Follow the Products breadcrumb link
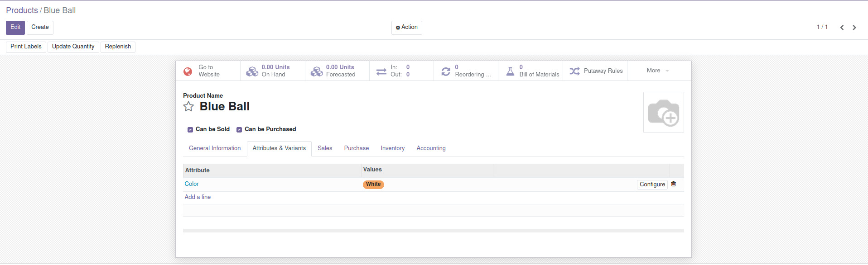 pos(22,10)
